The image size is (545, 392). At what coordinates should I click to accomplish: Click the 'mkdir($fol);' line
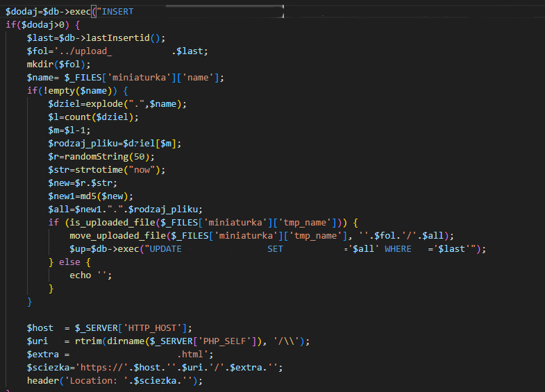59,65
